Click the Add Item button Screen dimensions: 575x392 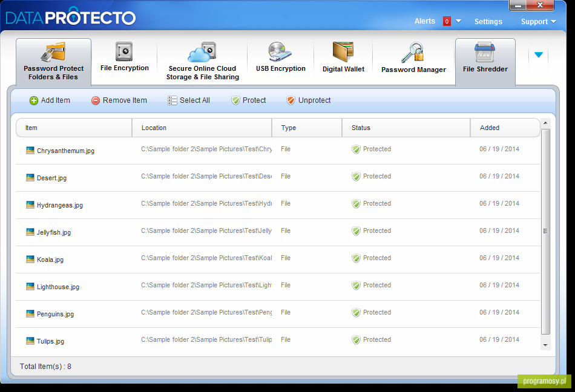pyautogui.click(x=50, y=100)
